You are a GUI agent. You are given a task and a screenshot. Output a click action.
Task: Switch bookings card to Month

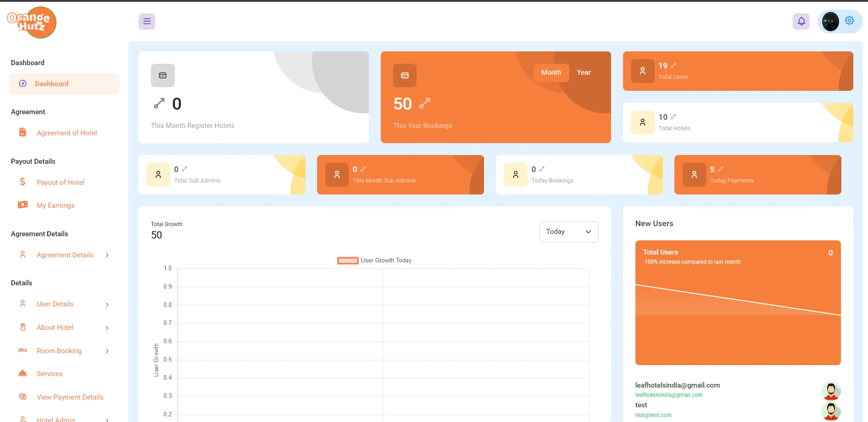point(551,72)
